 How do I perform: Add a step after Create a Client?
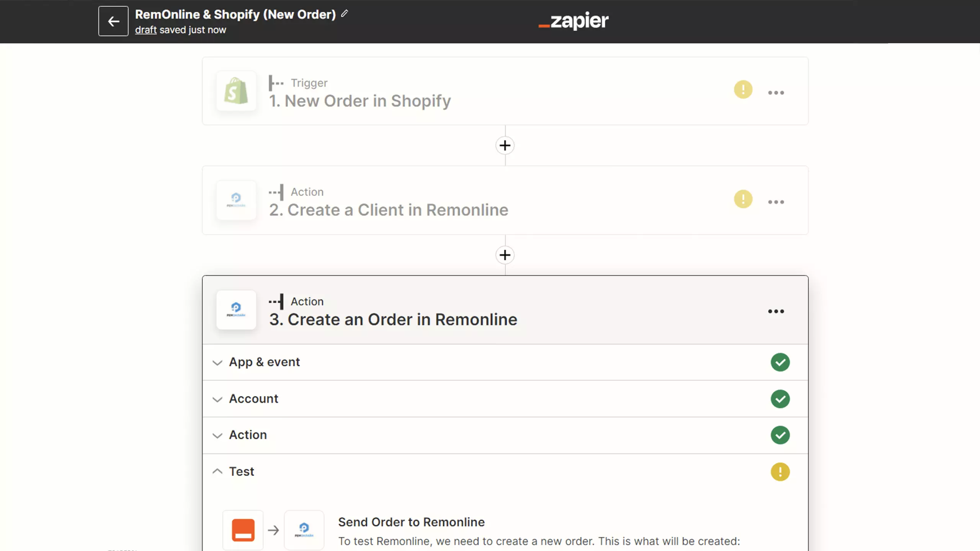(505, 255)
